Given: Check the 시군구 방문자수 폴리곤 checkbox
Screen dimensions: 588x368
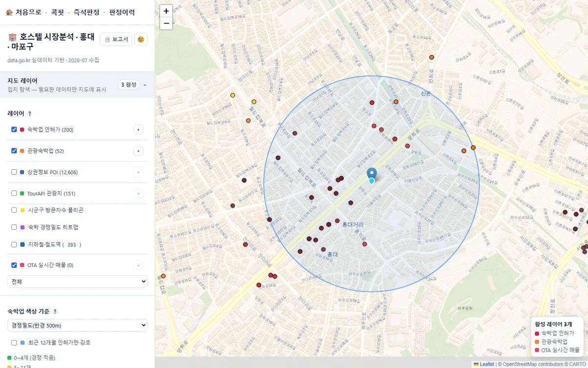Looking at the screenshot, I should [x=14, y=210].
